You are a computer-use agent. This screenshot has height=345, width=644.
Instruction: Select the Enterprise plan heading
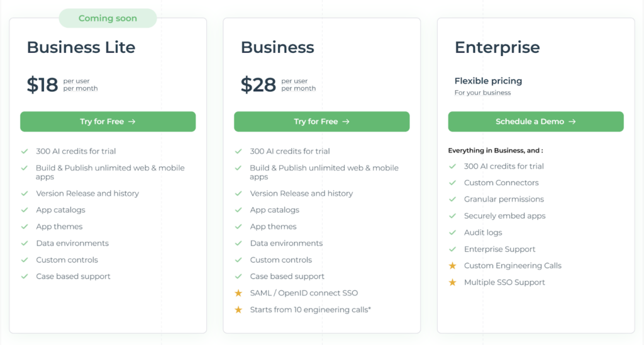pos(497,47)
